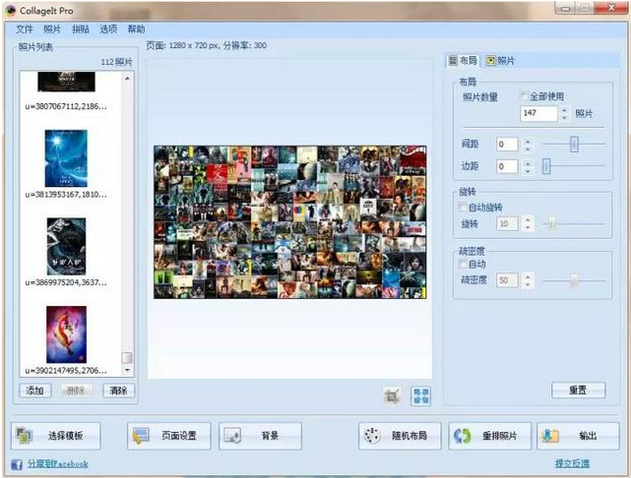
Task: Click the background icon on 背景 button
Action: pyautogui.click(x=233, y=436)
